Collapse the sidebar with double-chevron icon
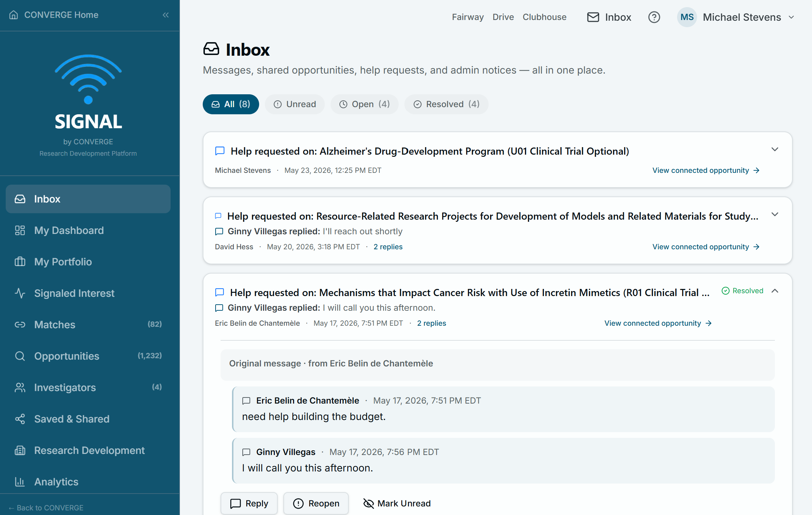 click(166, 15)
